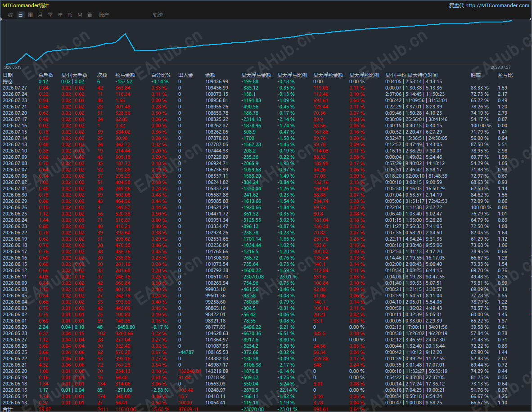Click the 余额 column header
Screen dimensions: 532x412
(x=210, y=75)
